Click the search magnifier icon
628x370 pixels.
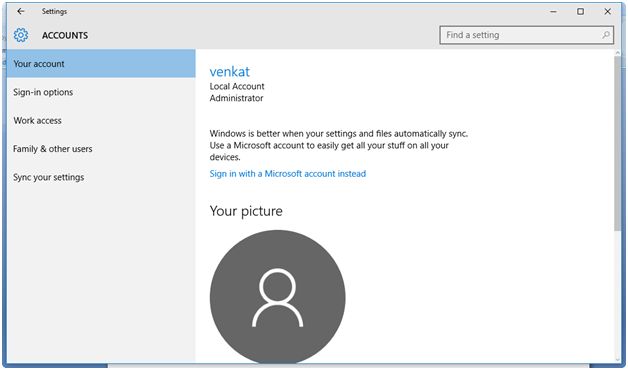[x=606, y=35]
